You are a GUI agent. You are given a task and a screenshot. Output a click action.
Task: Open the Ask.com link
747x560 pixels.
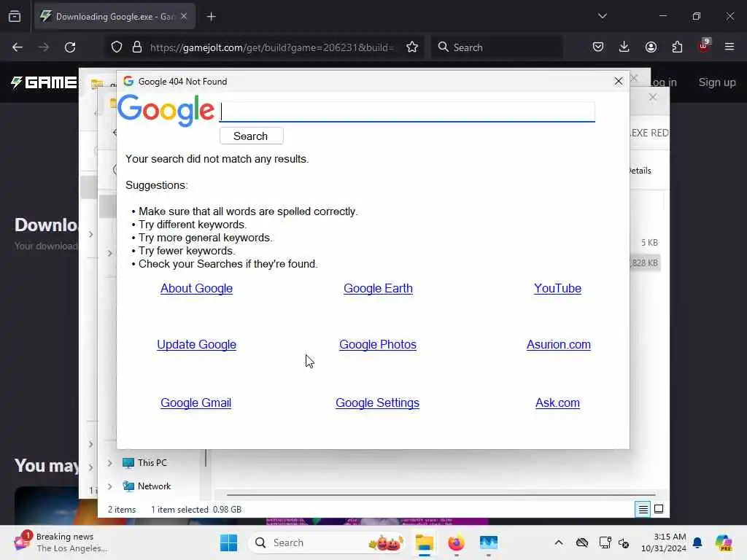point(557,402)
